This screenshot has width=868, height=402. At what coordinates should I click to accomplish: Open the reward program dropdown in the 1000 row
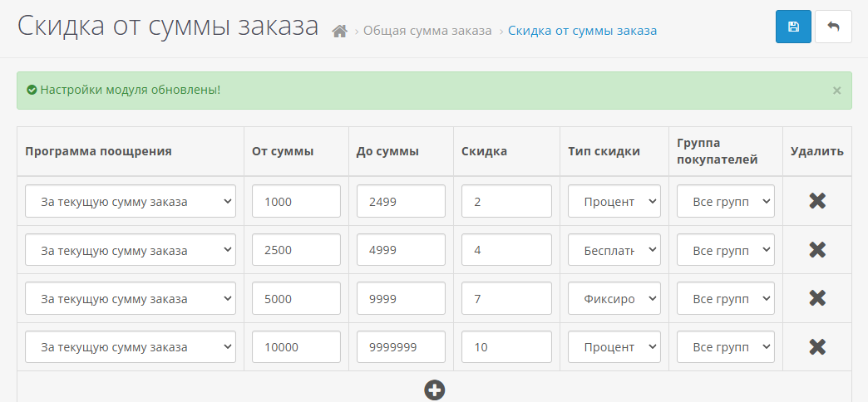point(130,201)
